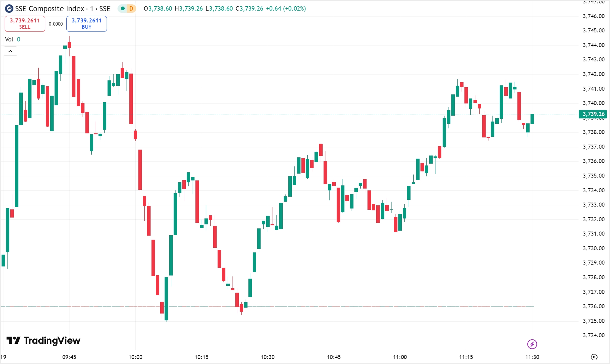This screenshot has width=610, height=364.
Task: Click the TradingView logo
Action: [x=43, y=340]
